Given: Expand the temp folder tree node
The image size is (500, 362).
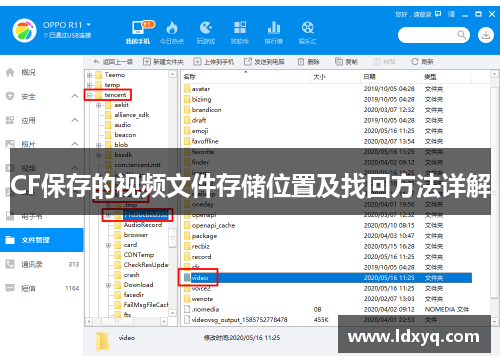Looking at the screenshot, I should [x=89, y=85].
